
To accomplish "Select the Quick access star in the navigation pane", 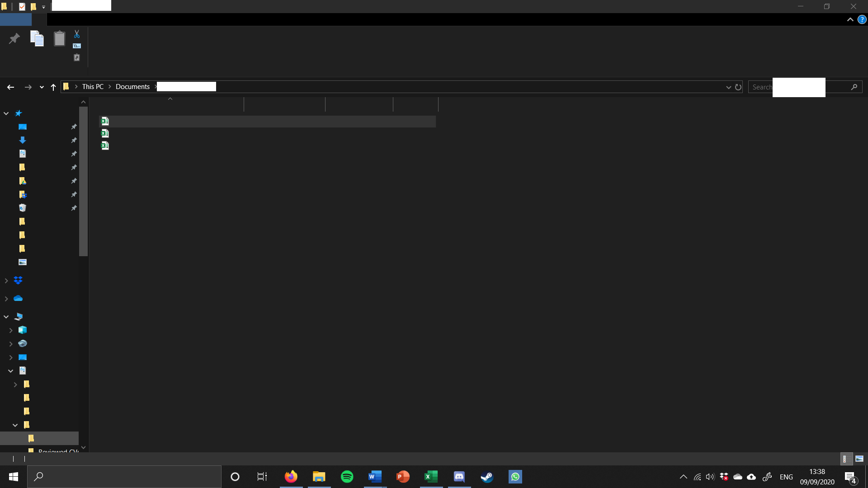I will tap(19, 113).
